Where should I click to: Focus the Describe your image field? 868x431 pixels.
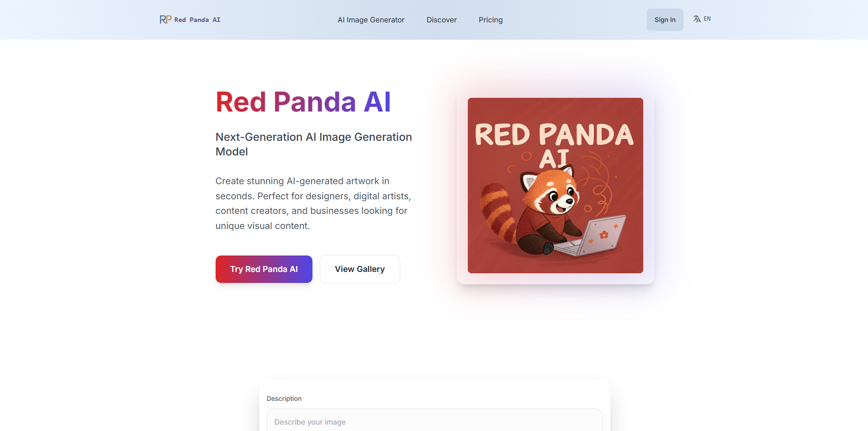[x=434, y=422]
